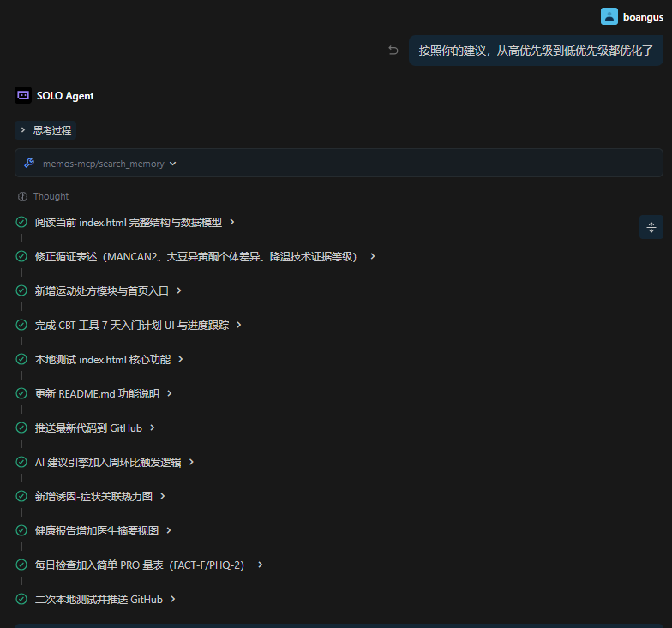Click green check icon for 新增诱因-症状关联热力图 step
The image size is (672, 628).
21,496
